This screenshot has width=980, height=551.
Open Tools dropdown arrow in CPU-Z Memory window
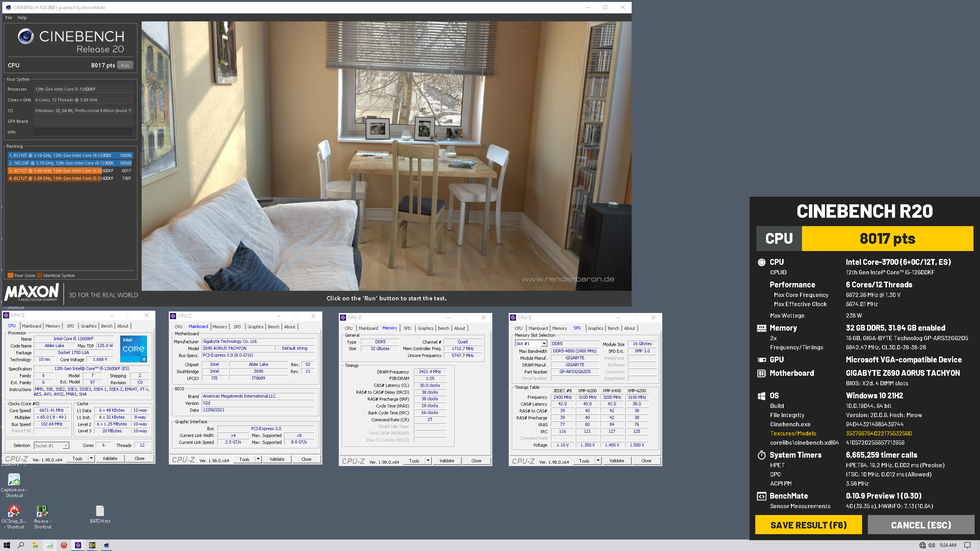pyautogui.click(x=428, y=461)
